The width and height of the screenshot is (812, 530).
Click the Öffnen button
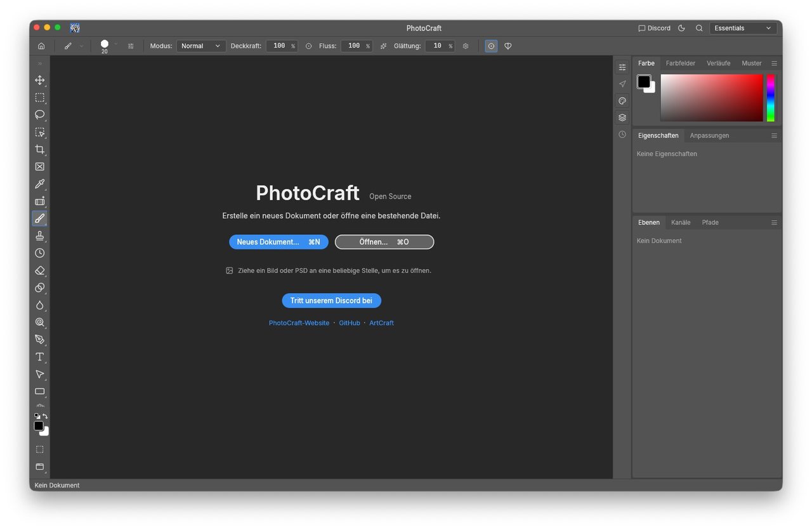click(x=384, y=242)
